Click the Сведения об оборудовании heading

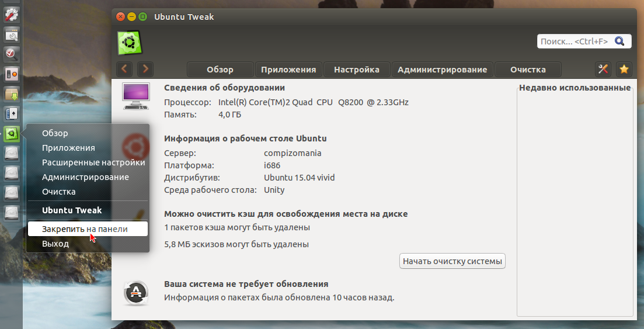224,88
